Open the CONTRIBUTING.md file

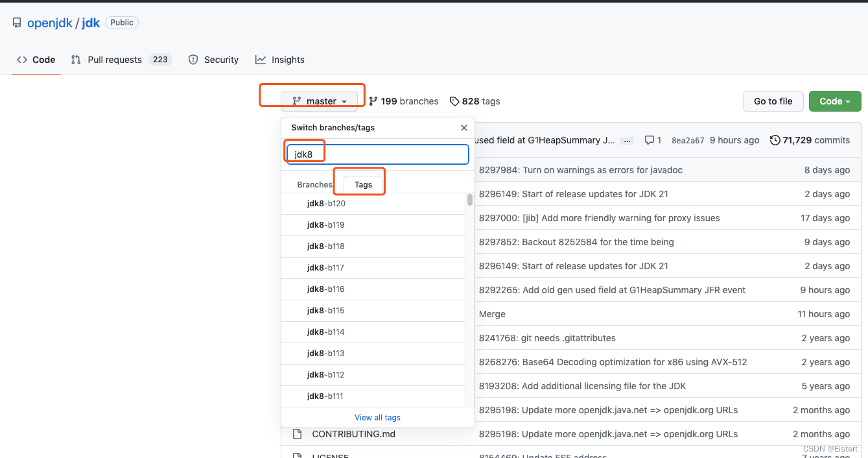click(353, 434)
